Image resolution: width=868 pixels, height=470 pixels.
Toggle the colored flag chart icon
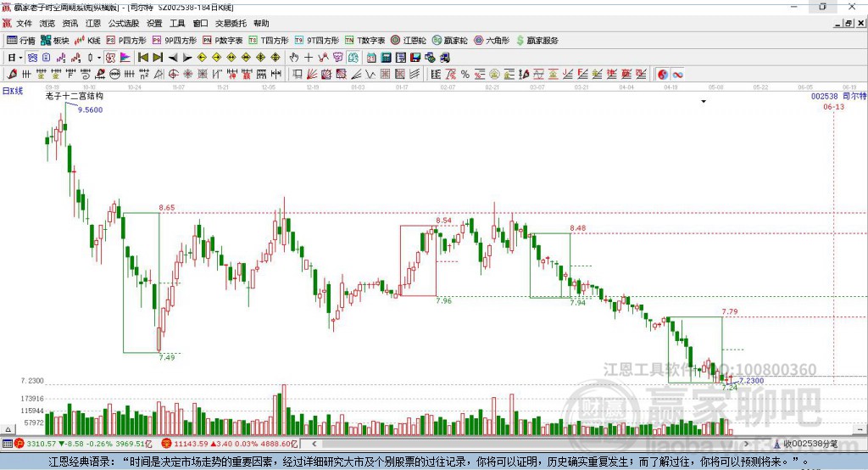click(125, 57)
